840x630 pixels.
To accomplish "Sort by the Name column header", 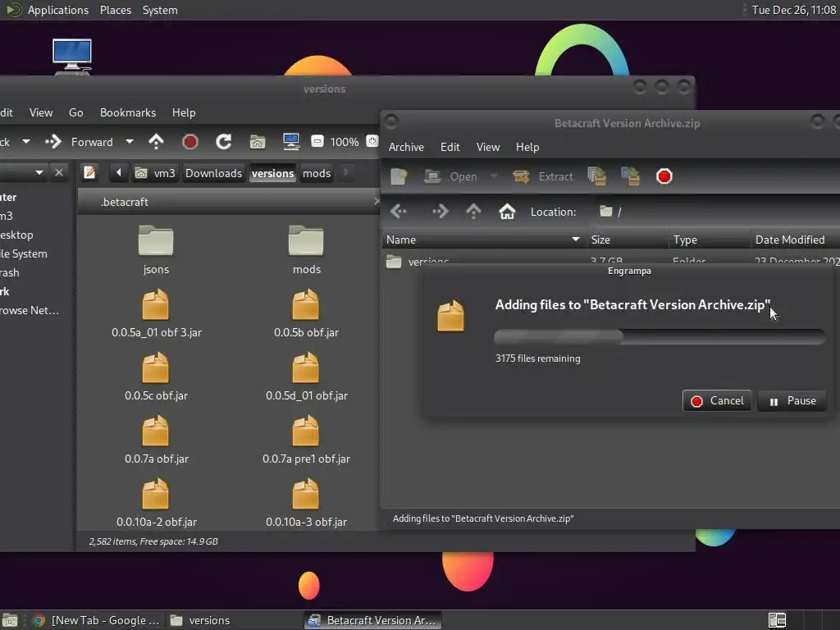I will point(483,240).
